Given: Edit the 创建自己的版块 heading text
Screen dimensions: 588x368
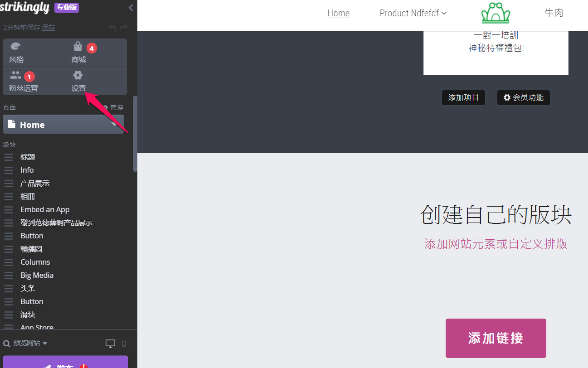Looking at the screenshot, I should (496, 214).
